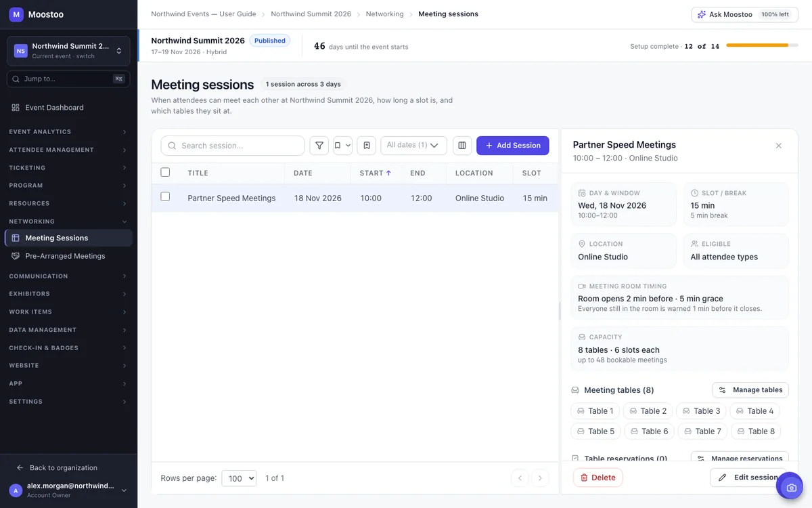Click the Moostoo logo icon
The image size is (812, 508).
16,14
